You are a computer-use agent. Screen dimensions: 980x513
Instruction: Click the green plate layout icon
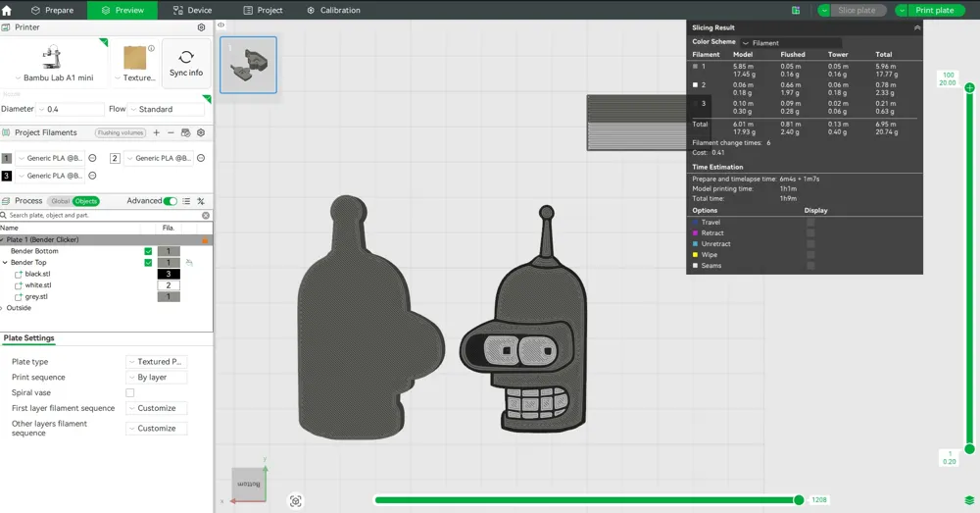[796, 10]
